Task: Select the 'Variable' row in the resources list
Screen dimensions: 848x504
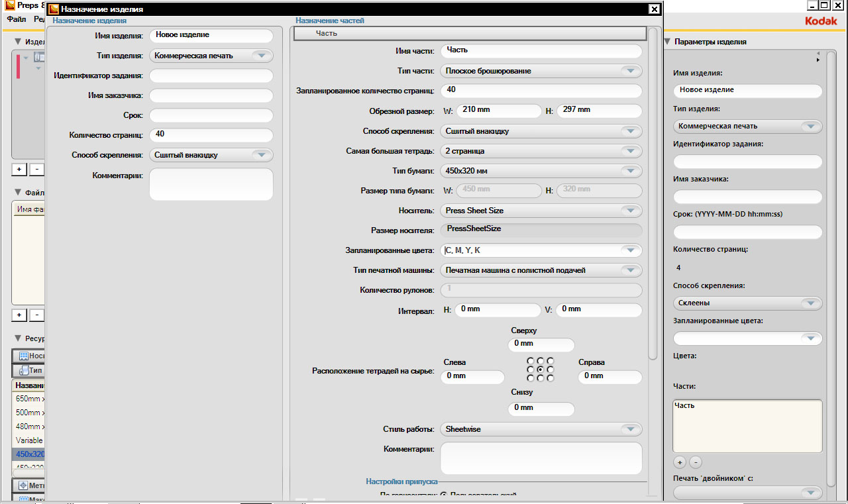Action: pyautogui.click(x=29, y=440)
